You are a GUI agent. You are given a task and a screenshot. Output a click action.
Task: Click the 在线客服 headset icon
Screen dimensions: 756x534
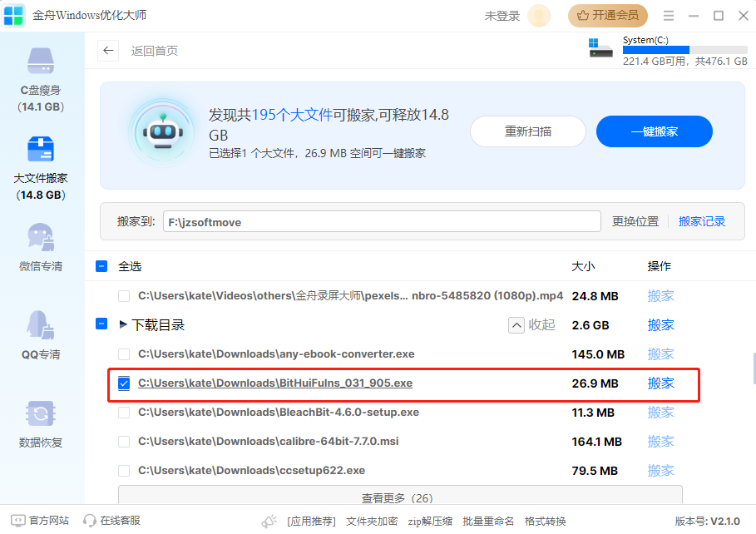pos(90,521)
